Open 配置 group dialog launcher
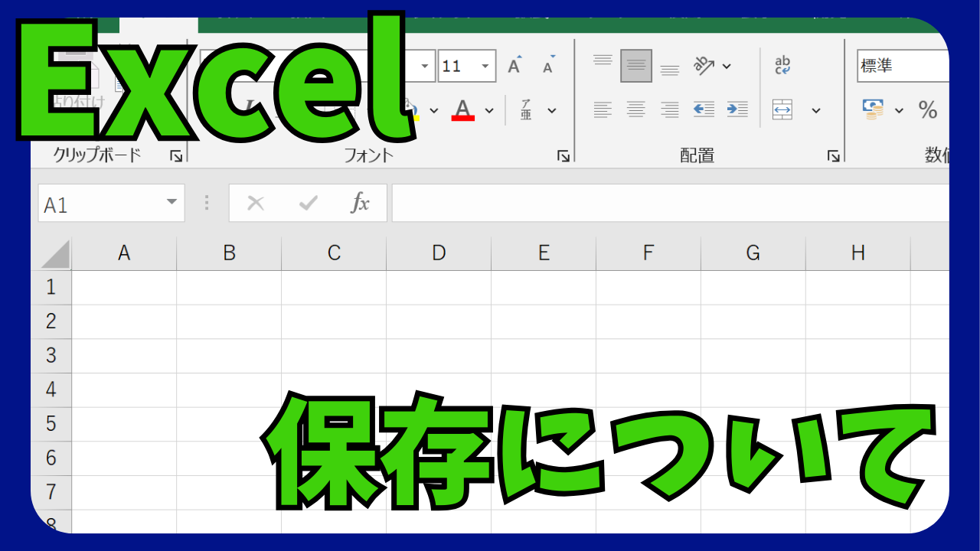980x551 pixels. point(834,156)
